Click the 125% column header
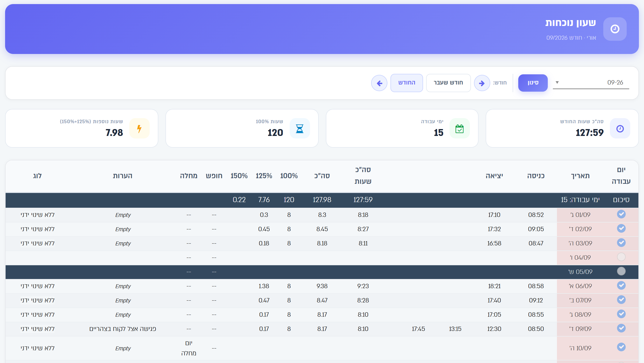Viewport: 644px width, 363px height. [x=264, y=176]
